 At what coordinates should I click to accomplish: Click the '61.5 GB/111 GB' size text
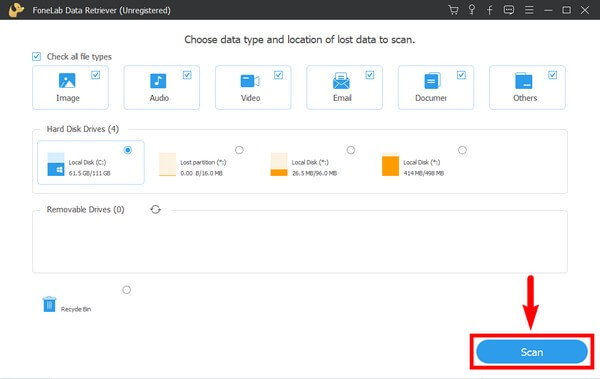(x=90, y=173)
